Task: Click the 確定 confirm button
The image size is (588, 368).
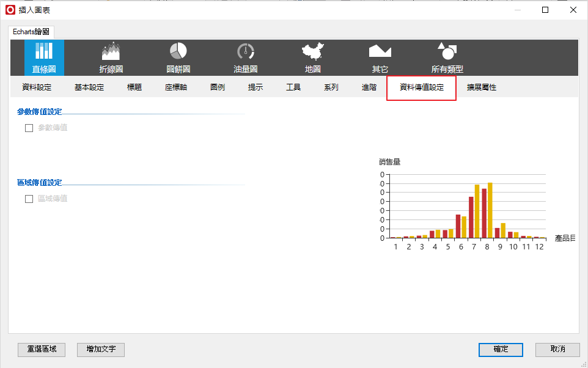Action: [x=501, y=350]
